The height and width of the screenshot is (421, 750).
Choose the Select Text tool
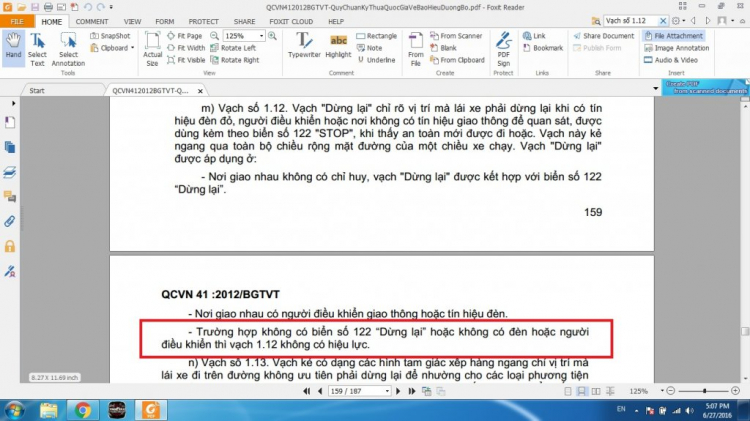pos(37,50)
